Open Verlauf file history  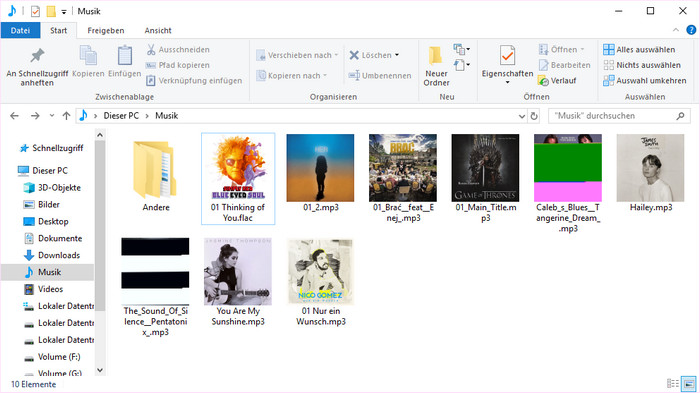tap(557, 81)
